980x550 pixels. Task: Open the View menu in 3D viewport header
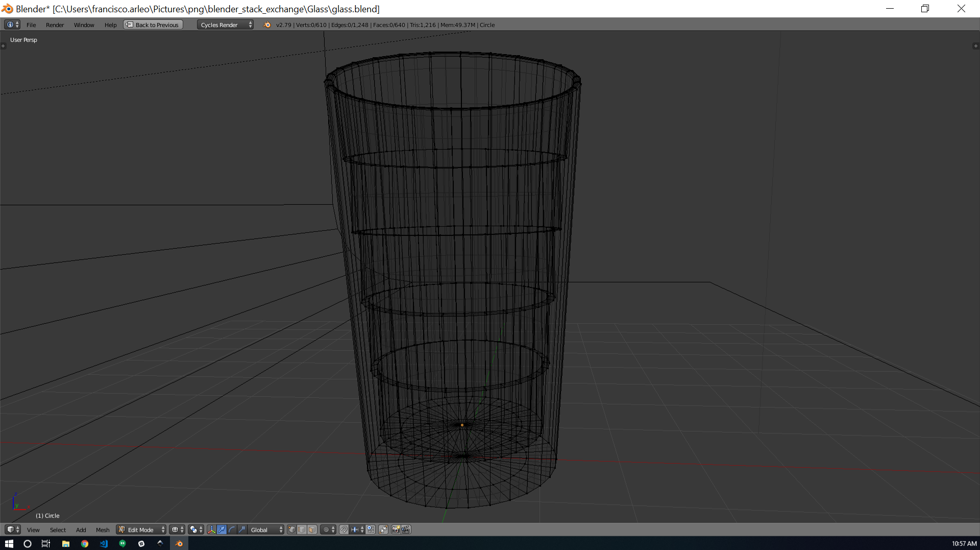[33, 530]
